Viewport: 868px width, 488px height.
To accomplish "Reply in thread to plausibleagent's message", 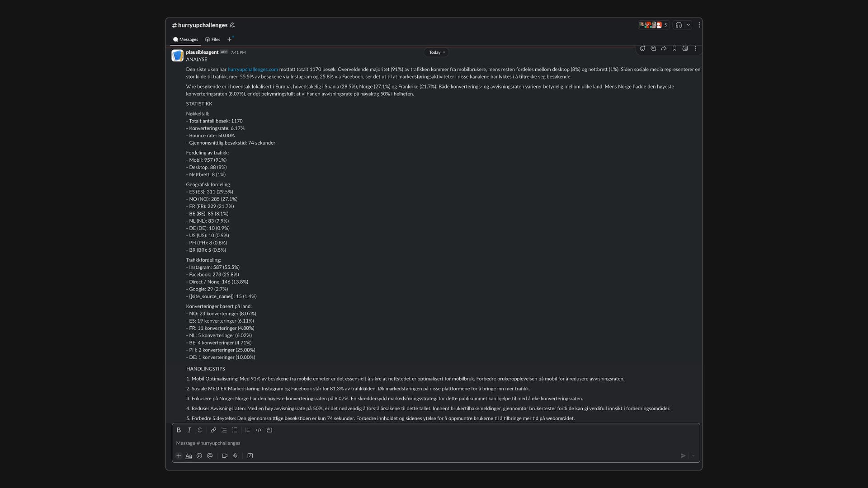I will 653,48.
